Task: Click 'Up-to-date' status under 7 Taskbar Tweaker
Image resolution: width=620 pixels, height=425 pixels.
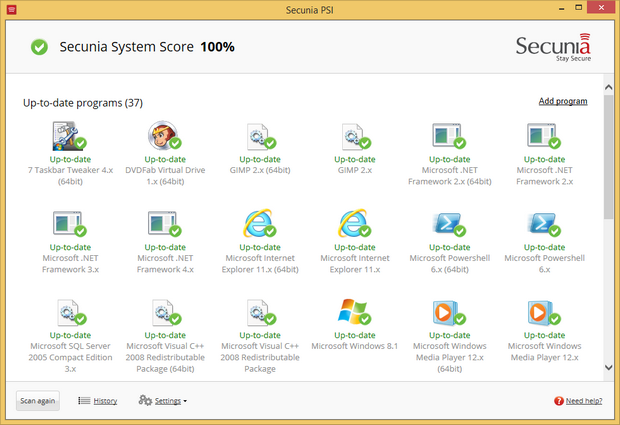Action: [x=70, y=159]
